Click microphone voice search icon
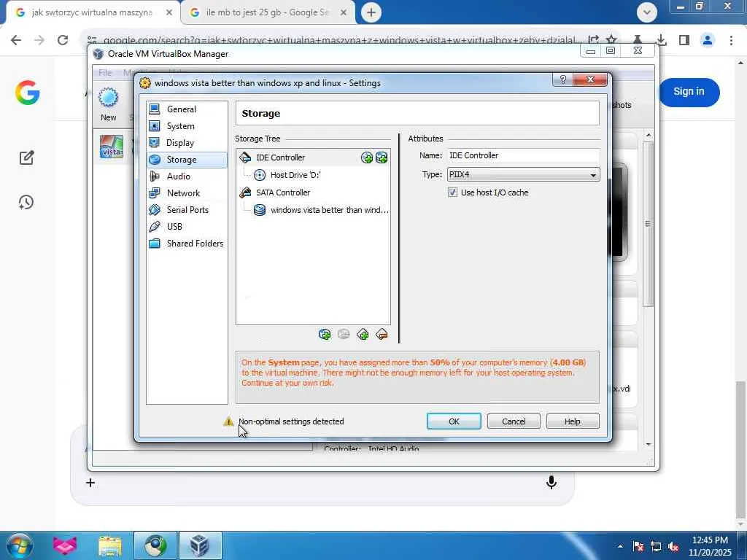The width and height of the screenshot is (747, 560). coord(551,483)
